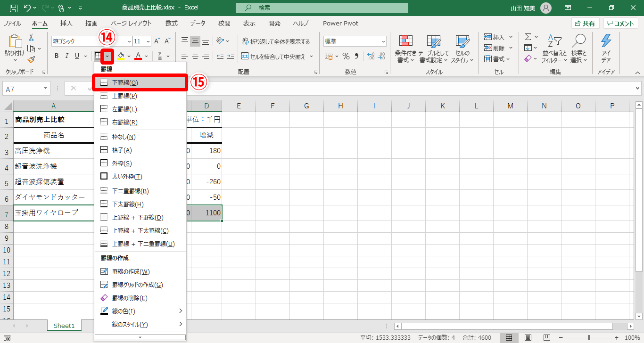Viewport: 644px width, 343px height.
Task: Increase the font size
Action: (157, 41)
